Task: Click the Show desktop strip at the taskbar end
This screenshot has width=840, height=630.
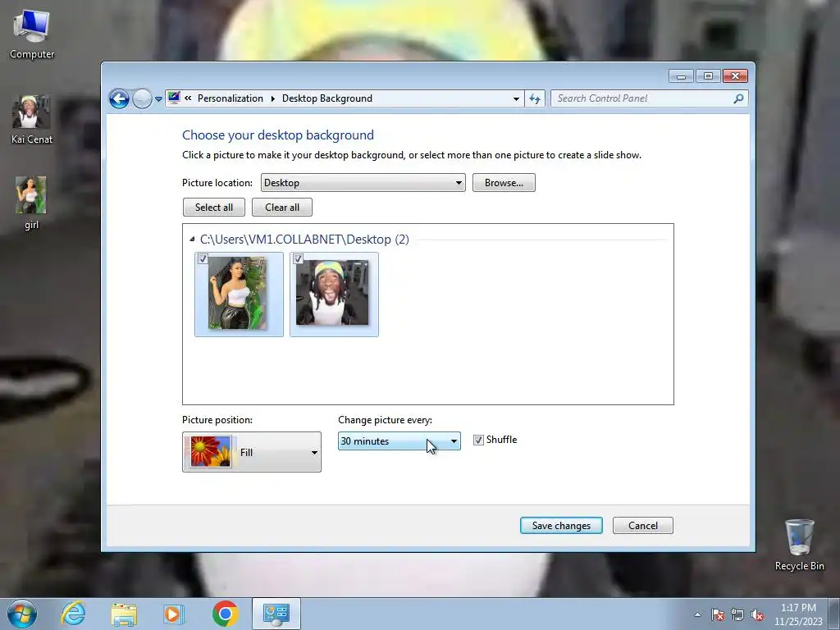Action: click(x=834, y=614)
